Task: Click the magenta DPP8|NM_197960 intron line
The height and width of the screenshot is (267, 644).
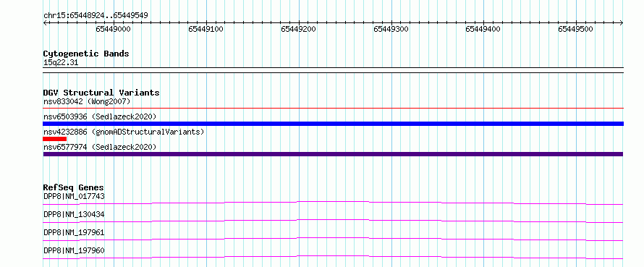Action: tap(333, 257)
